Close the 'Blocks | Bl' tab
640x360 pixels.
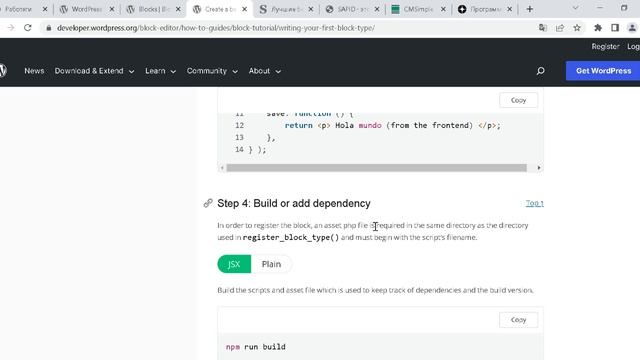[x=178, y=9]
